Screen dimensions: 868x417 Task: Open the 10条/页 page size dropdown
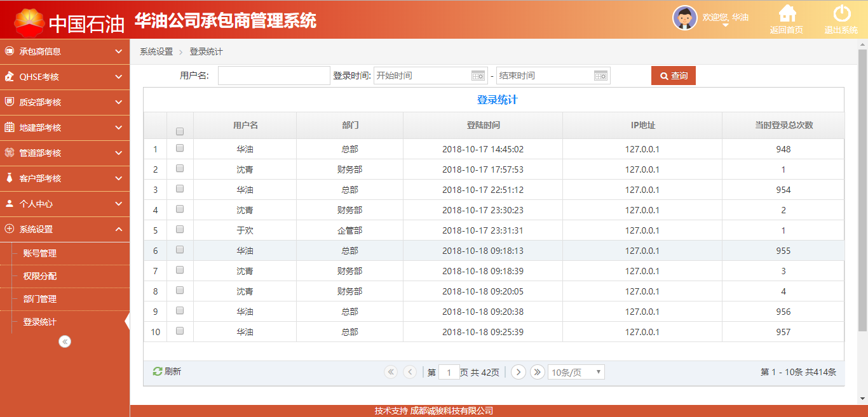coord(576,373)
